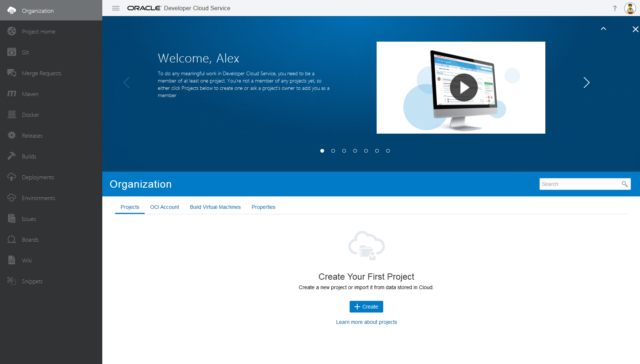Click the Snippets scissors icon
This screenshot has height=364, width=640.
[12, 281]
